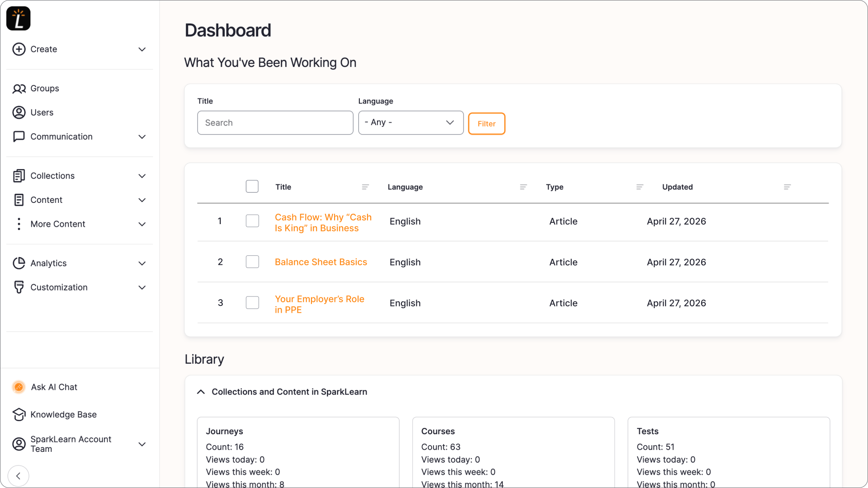The height and width of the screenshot is (488, 868).
Task: Click the Communication chat bubble icon
Action: coord(19,136)
